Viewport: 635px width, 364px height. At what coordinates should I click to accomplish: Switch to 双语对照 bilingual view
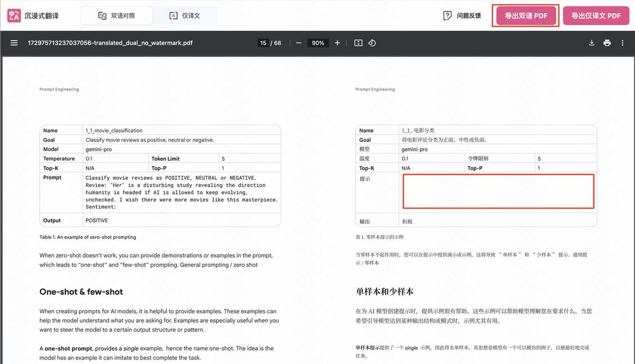click(116, 16)
